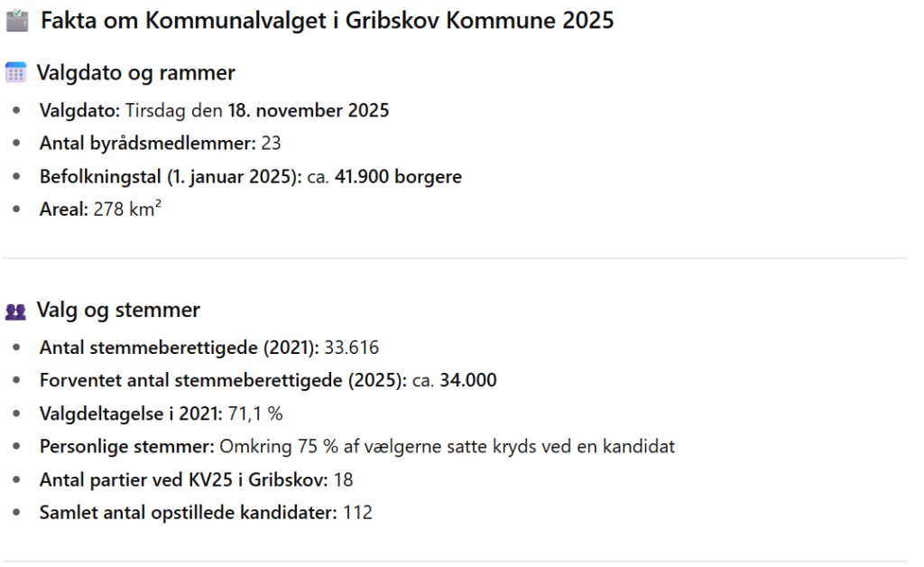Click the bullet point before Valgdato
Image resolution: width=924 pixels, height=567 pixels.
[x=17, y=111]
